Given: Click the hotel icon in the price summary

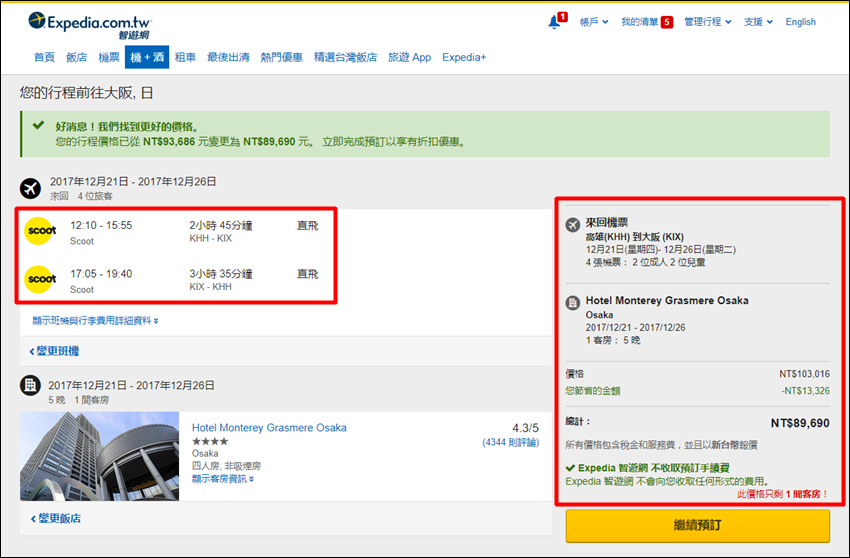Looking at the screenshot, I should click(x=572, y=303).
